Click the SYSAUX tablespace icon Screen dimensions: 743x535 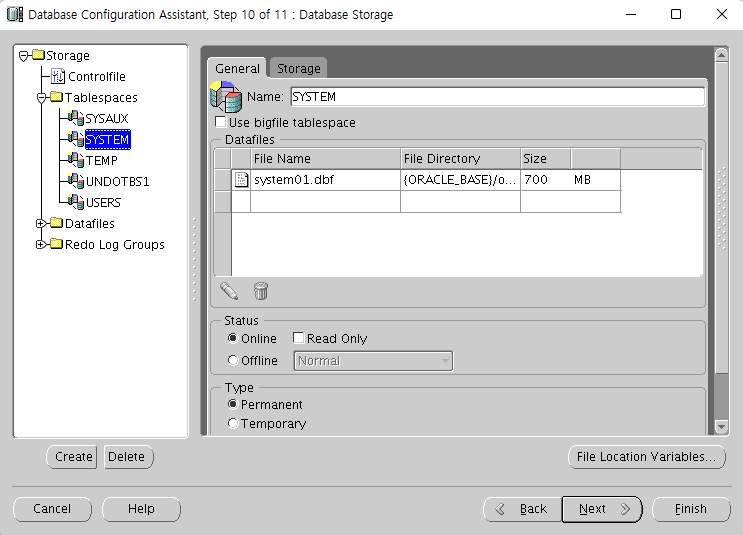pos(76,118)
